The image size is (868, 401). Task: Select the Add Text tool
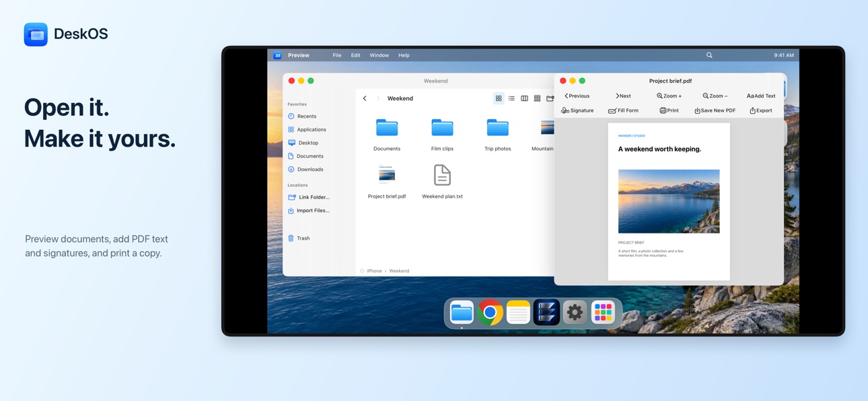[x=761, y=96]
